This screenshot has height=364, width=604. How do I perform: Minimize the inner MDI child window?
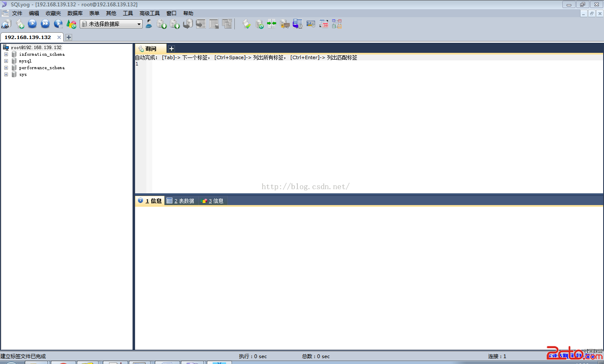(583, 13)
